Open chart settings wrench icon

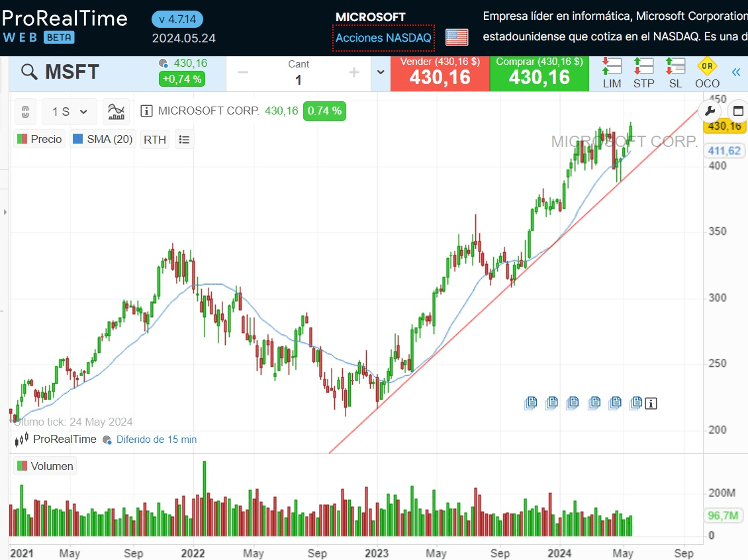(709, 111)
